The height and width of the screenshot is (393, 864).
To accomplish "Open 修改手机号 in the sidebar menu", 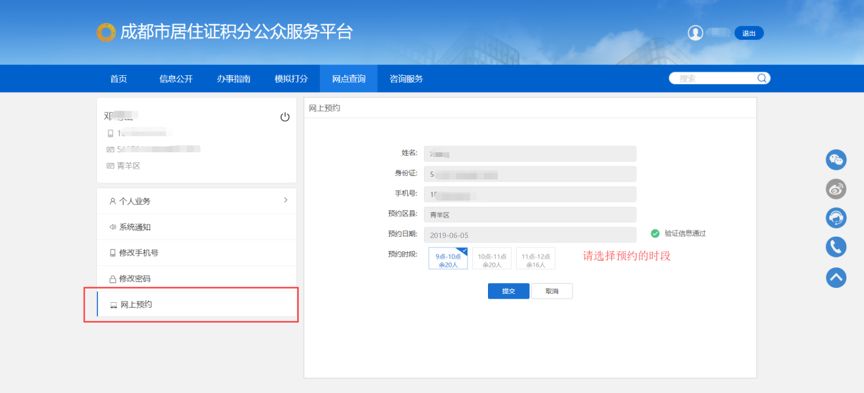I will 197,253.
